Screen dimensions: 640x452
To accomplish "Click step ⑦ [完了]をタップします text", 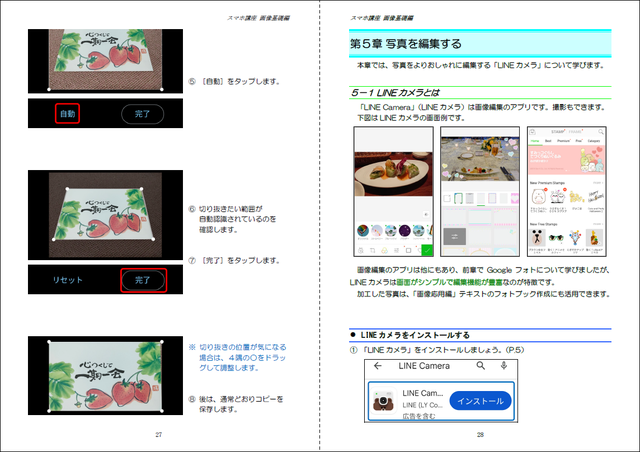I will tap(234, 261).
